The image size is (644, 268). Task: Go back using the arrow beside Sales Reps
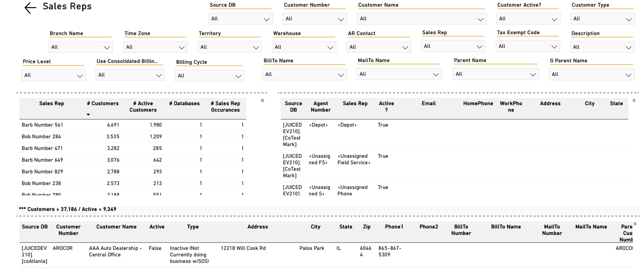point(30,8)
